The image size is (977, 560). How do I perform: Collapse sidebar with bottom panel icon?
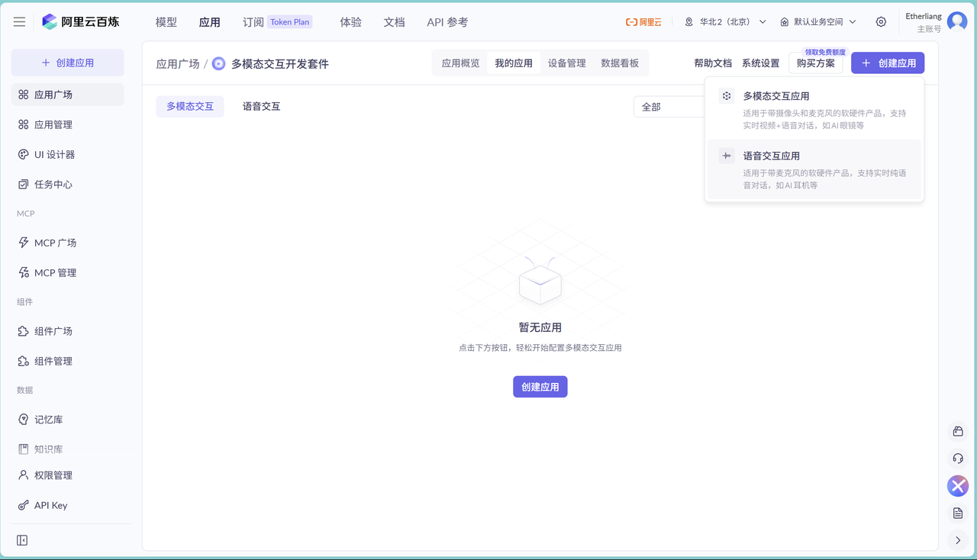pos(22,540)
